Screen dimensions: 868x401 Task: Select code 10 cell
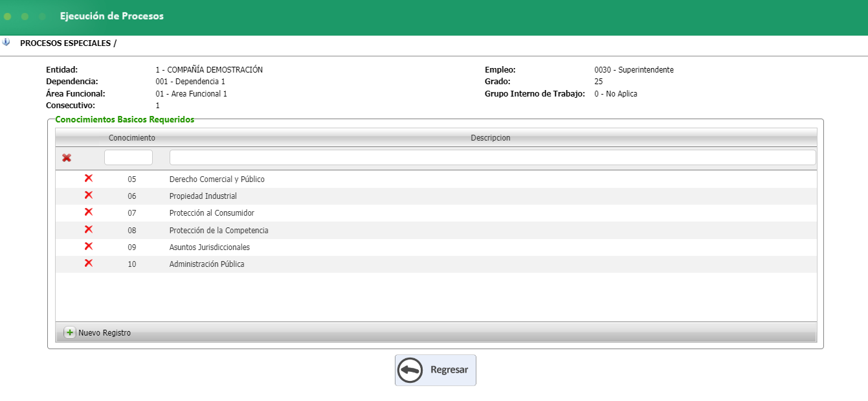coord(132,264)
